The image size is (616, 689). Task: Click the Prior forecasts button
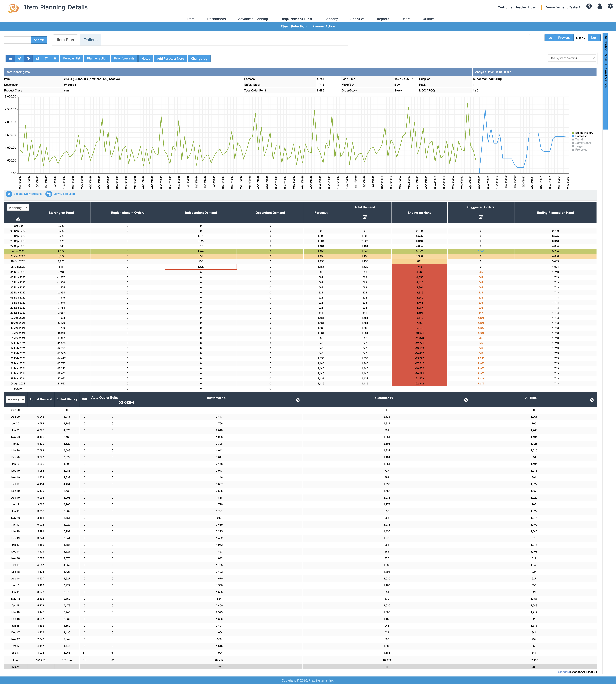[x=124, y=59]
